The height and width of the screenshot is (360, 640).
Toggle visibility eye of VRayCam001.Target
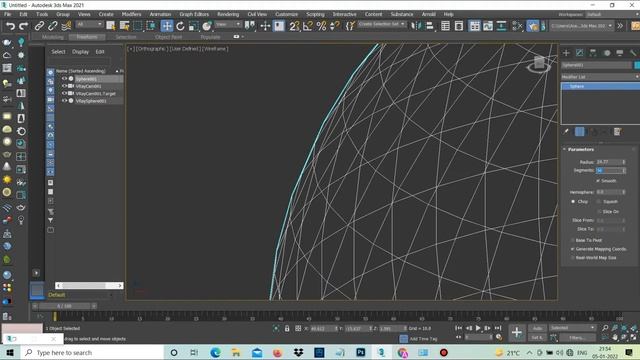(64, 93)
